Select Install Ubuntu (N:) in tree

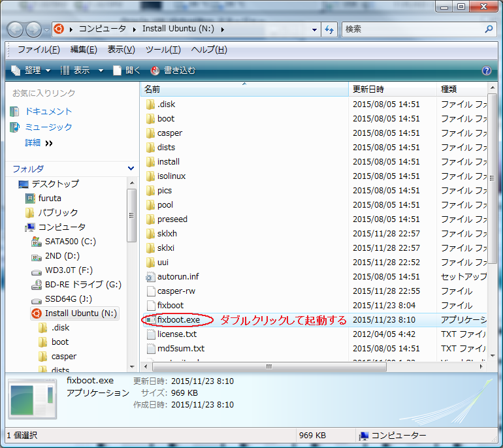(x=74, y=313)
